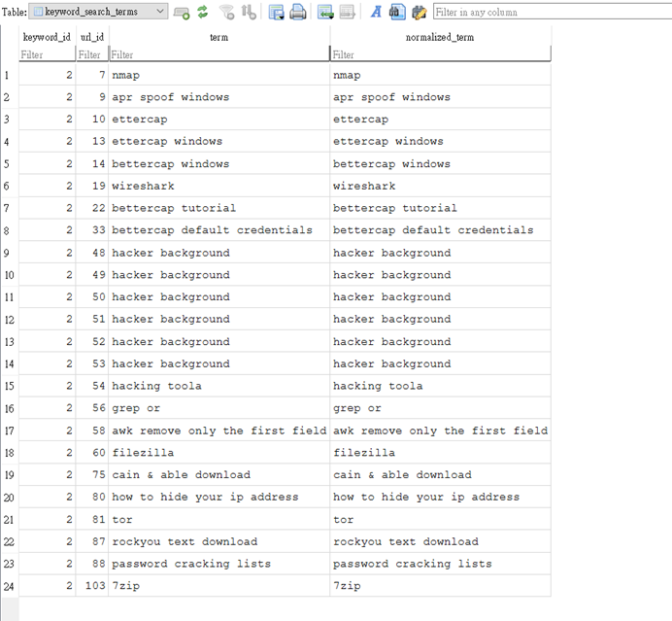
Task: Select 'rockyou text download' in term column
Action: pyautogui.click(x=219, y=541)
